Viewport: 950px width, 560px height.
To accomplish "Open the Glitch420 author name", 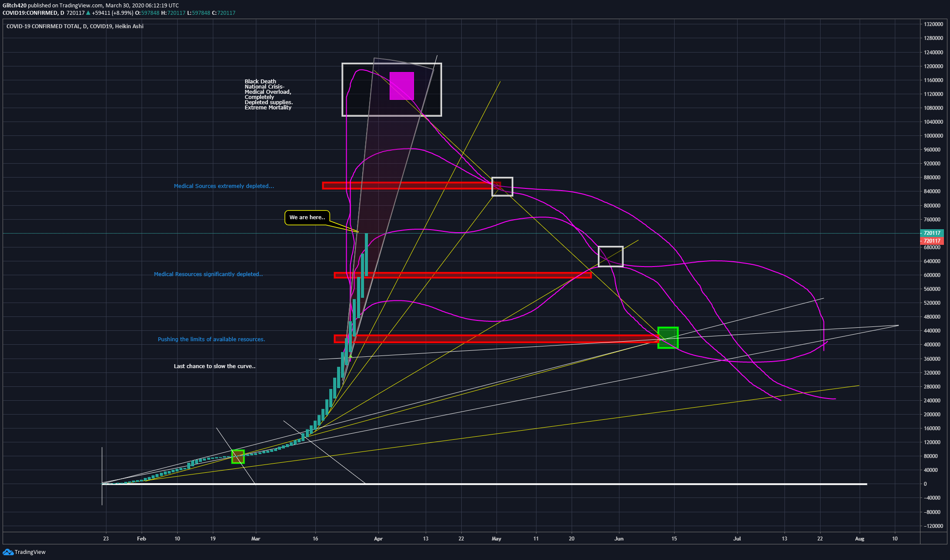I will (14, 5).
